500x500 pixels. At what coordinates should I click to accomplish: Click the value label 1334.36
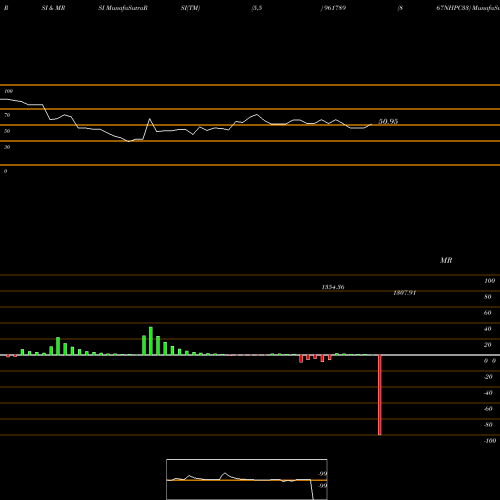click(x=333, y=287)
